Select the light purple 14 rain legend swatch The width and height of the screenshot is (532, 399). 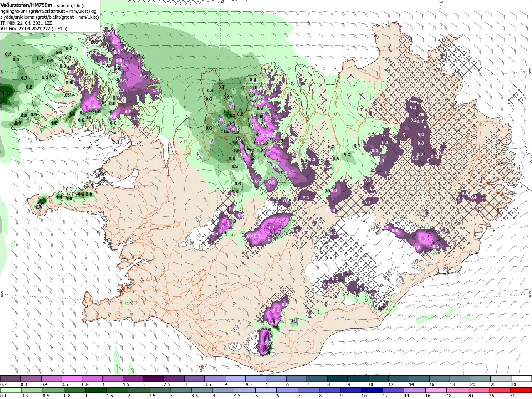414,390
